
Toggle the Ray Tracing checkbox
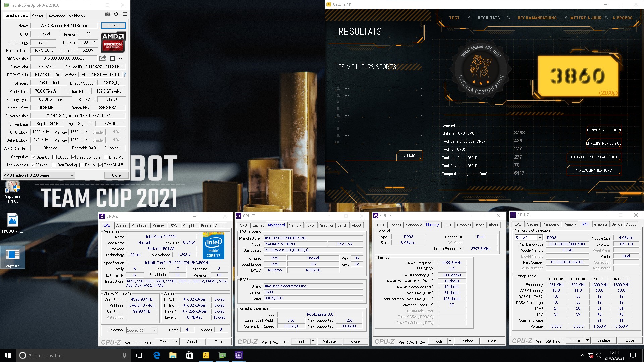(x=54, y=165)
